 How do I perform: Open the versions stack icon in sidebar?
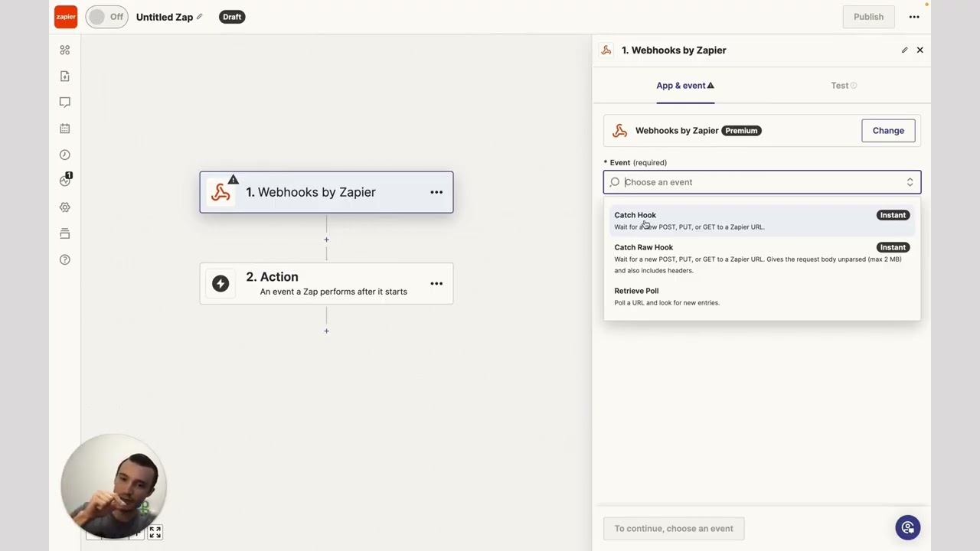[65, 233]
